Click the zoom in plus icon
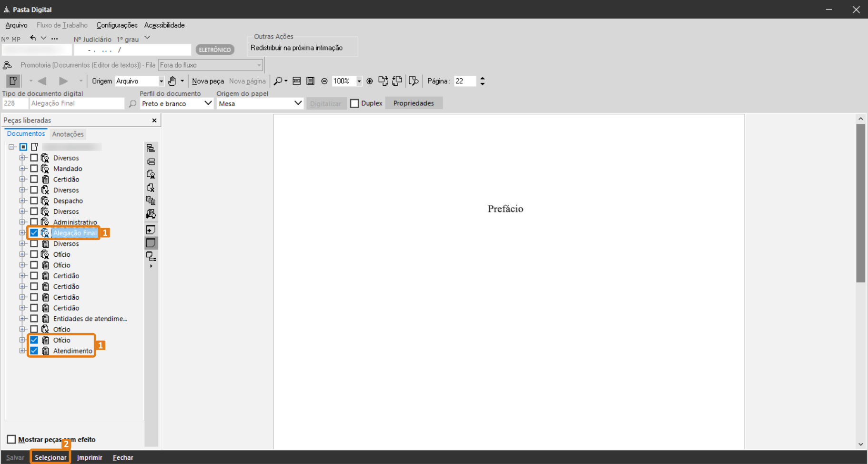The height and width of the screenshot is (464, 868). pos(370,81)
